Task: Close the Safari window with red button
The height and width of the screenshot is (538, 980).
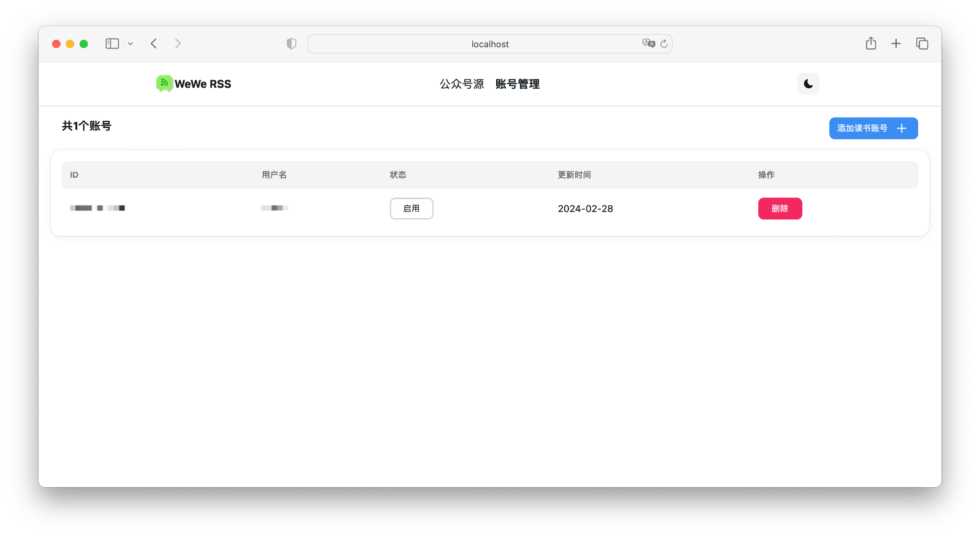Action: (56, 44)
